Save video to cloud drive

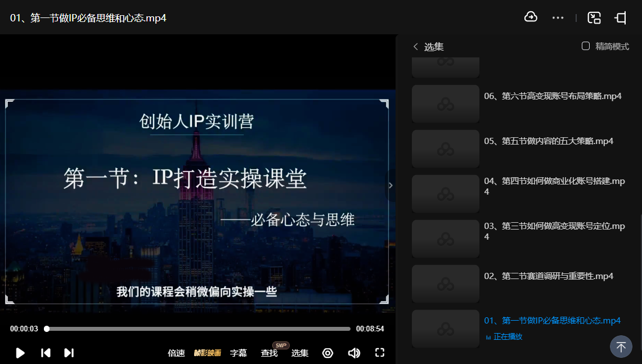tap(531, 17)
